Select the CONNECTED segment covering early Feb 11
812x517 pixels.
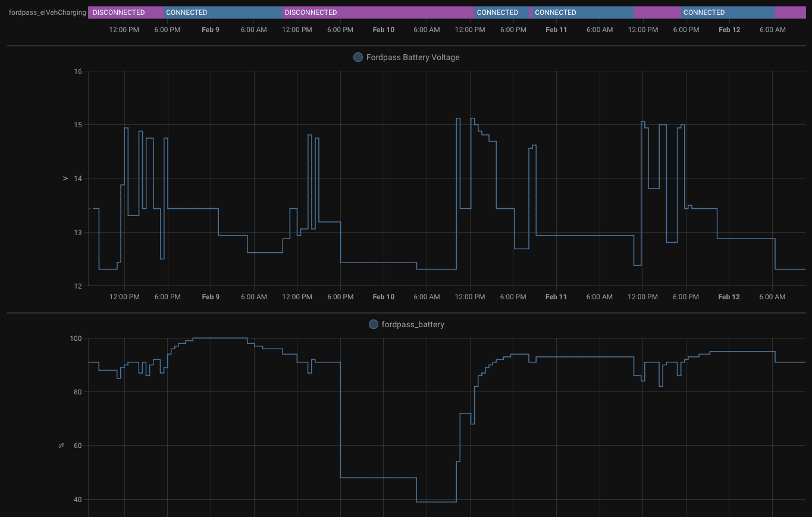pos(582,12)
